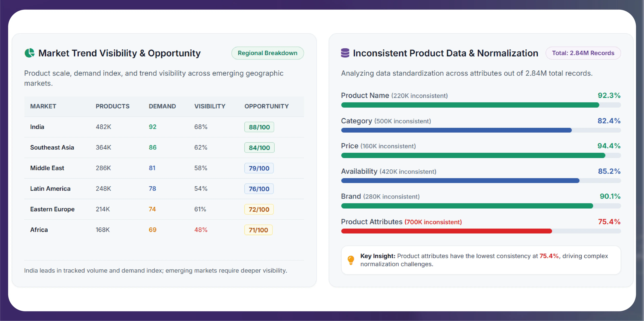
Task: Click the Key Insight text box
Action: click(481, 260)
